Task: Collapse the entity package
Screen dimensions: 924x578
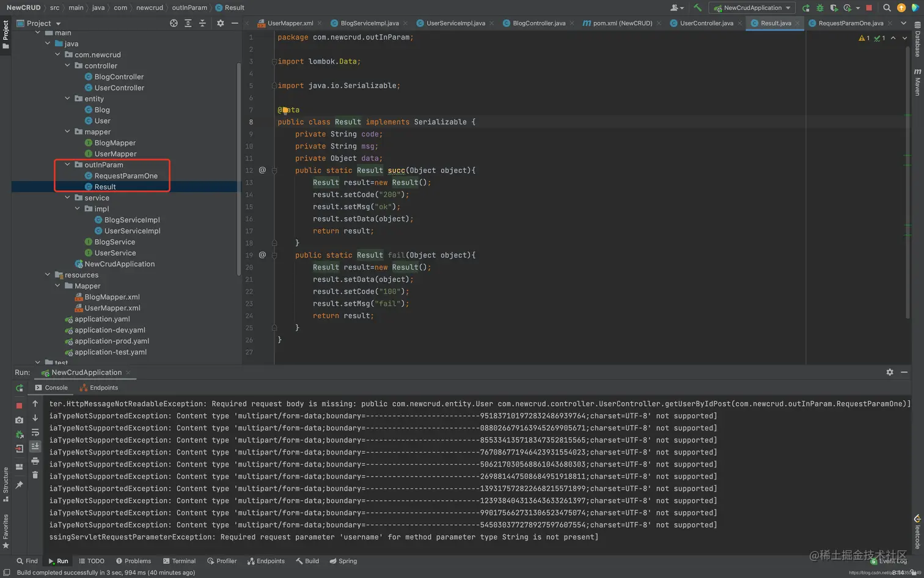Action: coord(68,98)
